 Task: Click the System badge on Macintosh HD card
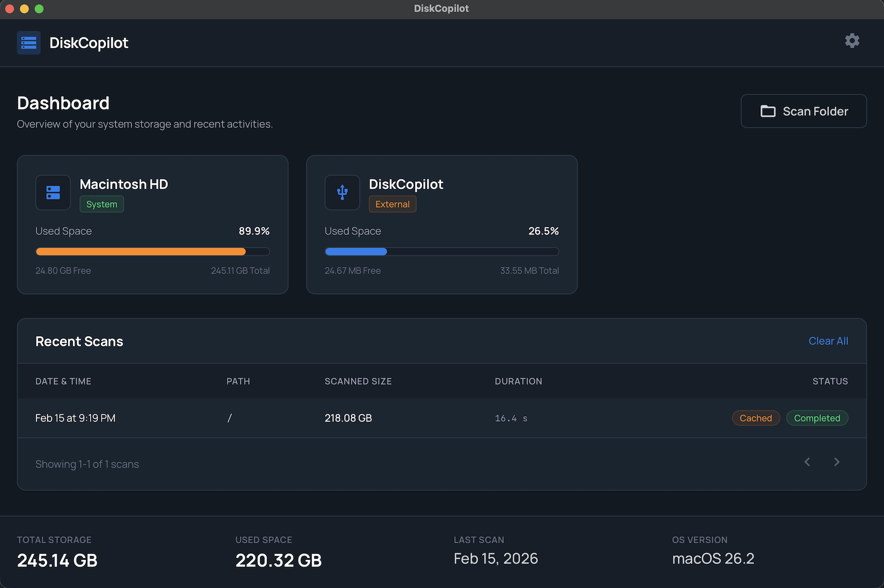102,204
